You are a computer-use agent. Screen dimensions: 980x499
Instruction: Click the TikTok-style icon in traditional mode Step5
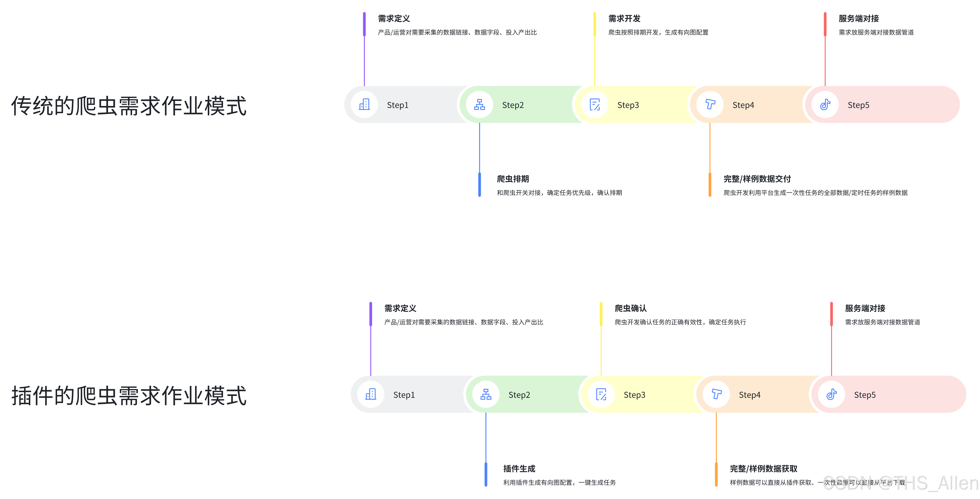pyautogui.click(x=825, y=105)
